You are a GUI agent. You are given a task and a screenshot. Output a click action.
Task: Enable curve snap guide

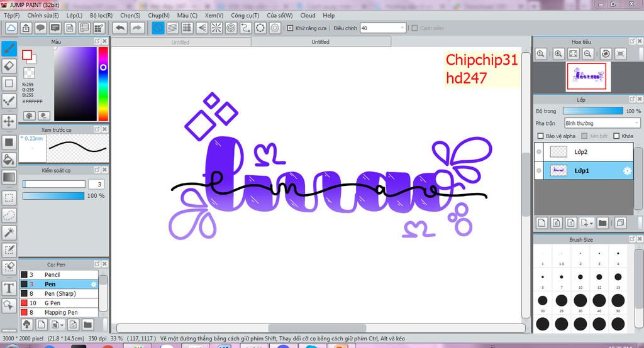[x=246, y=28]
